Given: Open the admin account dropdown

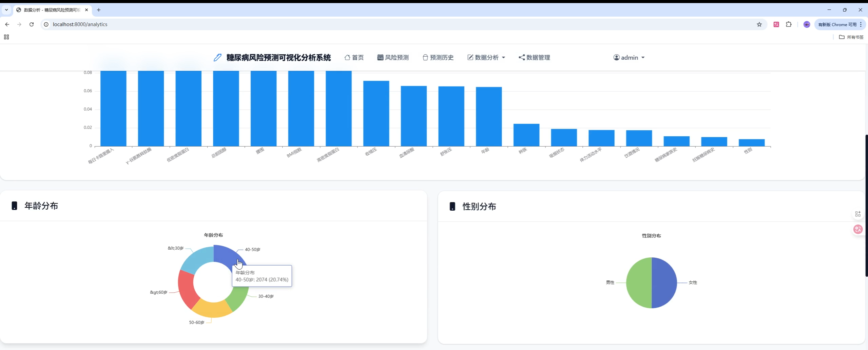Looking at the screenshot, I should coord(642,58).
